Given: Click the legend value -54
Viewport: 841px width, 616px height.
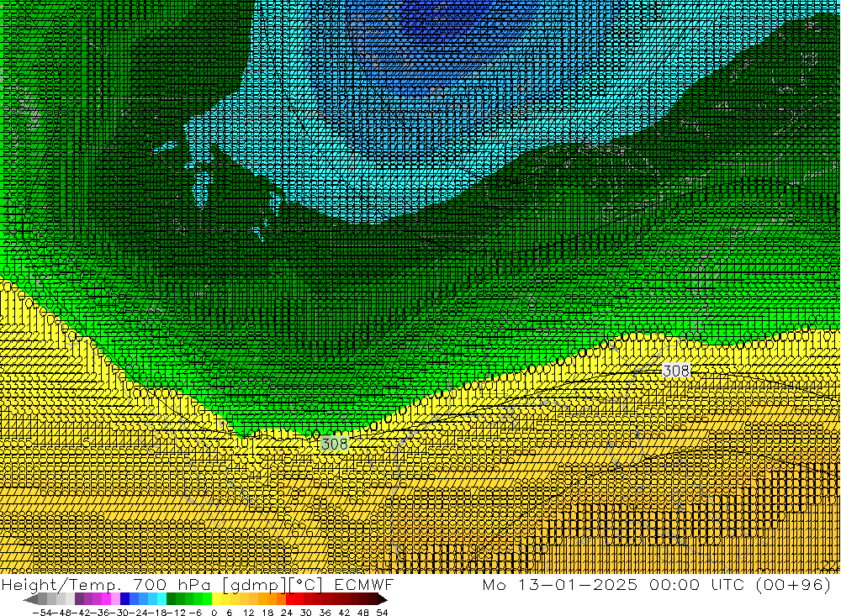Looking at the screenshot, I should (43, 613).
